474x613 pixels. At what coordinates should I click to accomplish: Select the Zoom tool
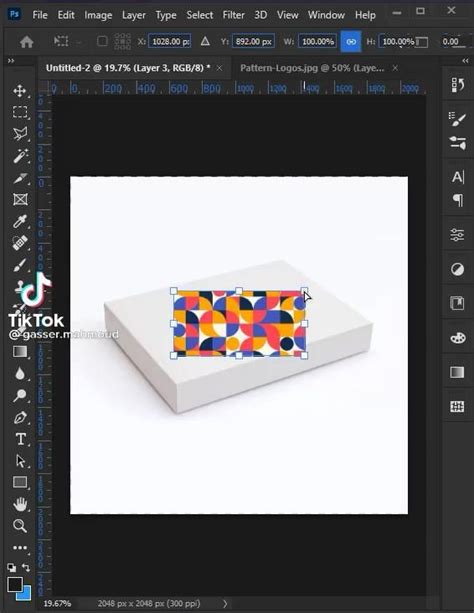point(20,526)
